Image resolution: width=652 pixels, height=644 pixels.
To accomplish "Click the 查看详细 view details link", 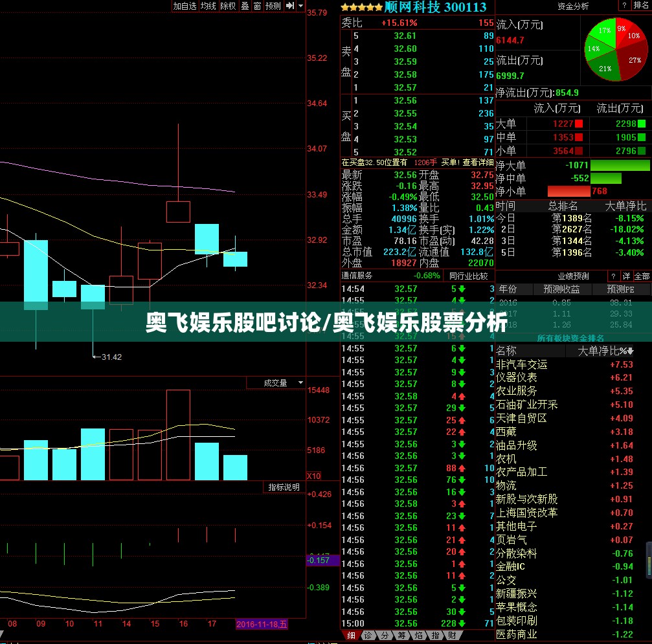I will (478, 162).
